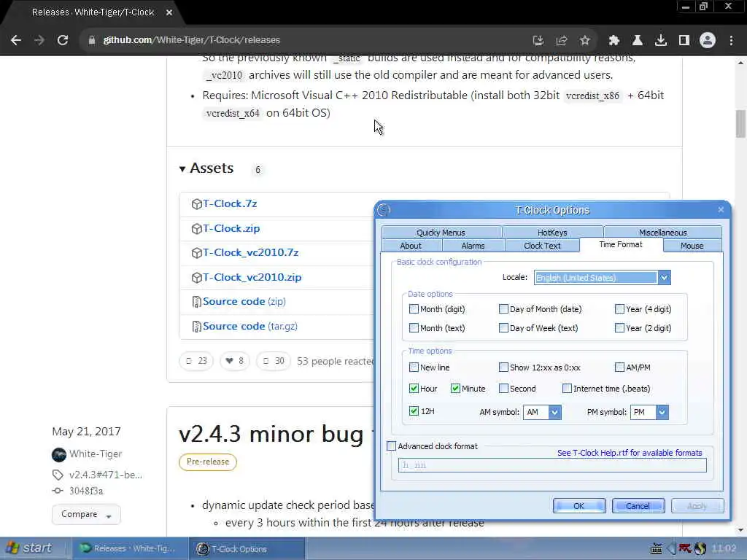Switch to the Alarms tab

473,246
